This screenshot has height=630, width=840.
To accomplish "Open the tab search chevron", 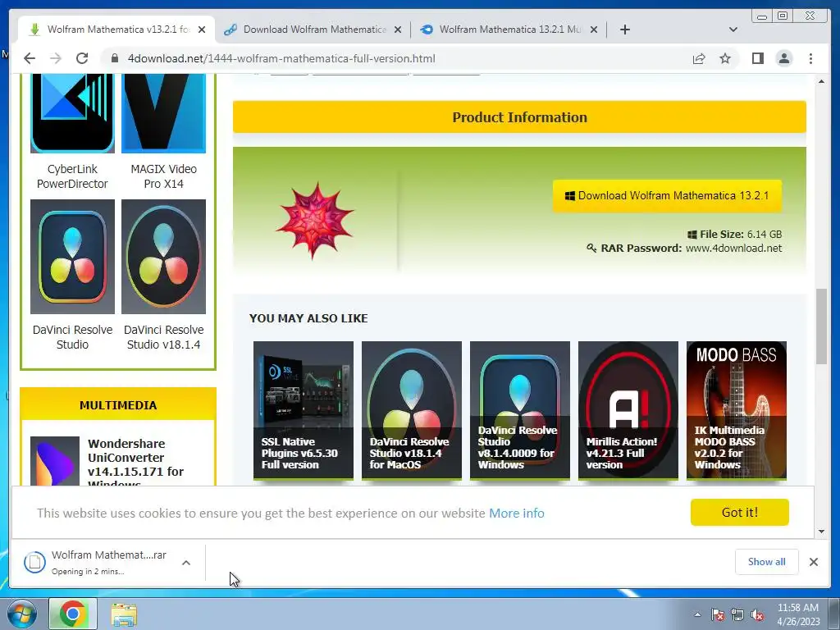I will 733,30.
